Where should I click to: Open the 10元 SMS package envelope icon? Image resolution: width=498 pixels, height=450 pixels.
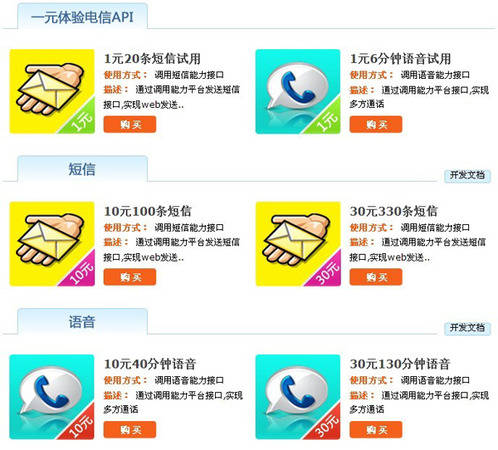coord(52,244)
